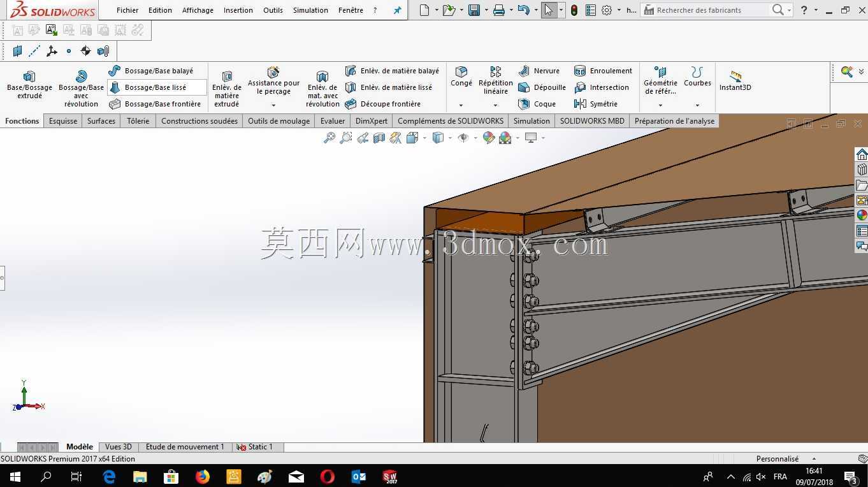Toggle the section view display

(x=379, y=138)
